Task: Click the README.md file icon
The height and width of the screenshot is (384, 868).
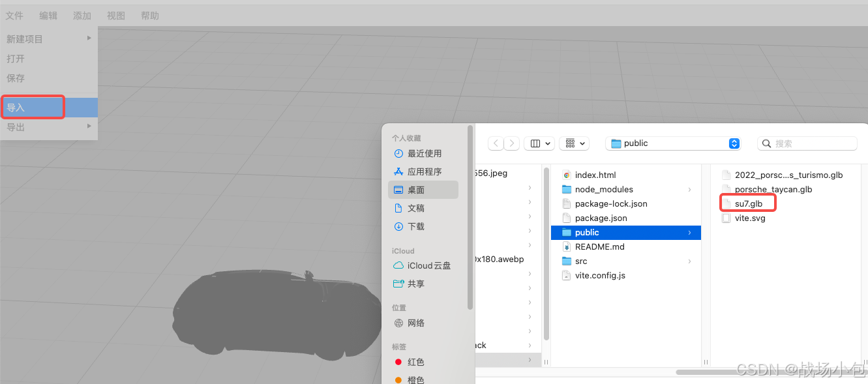Action: [567, 246]
